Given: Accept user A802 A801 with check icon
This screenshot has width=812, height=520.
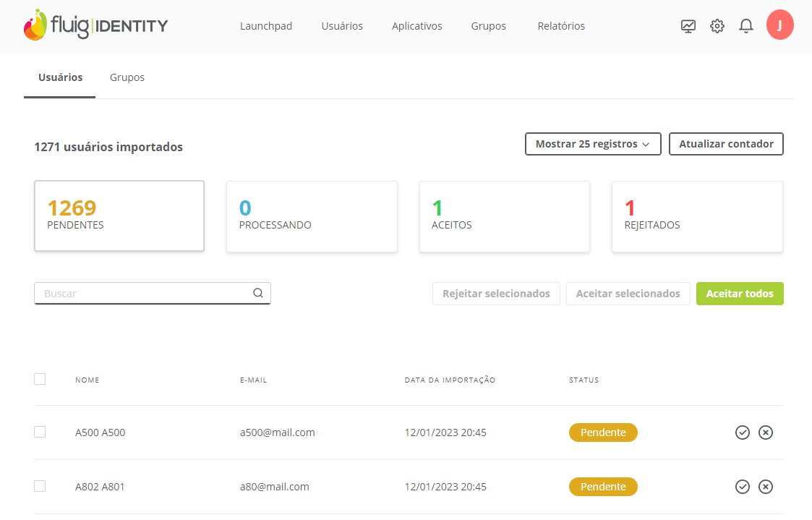Looking at the screenshot, I should (742, 487).
